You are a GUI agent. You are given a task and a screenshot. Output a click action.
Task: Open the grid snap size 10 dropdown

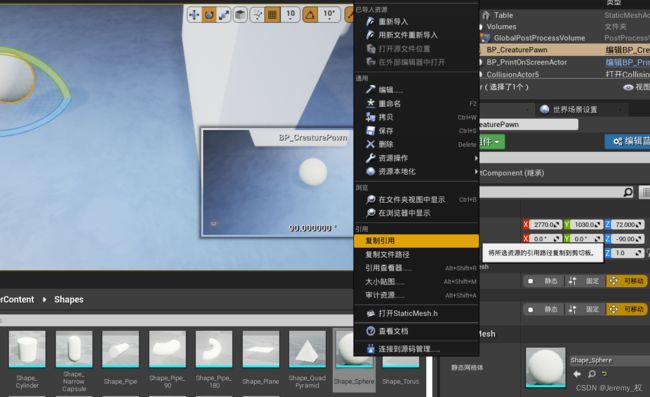click(x=291, y=15)
